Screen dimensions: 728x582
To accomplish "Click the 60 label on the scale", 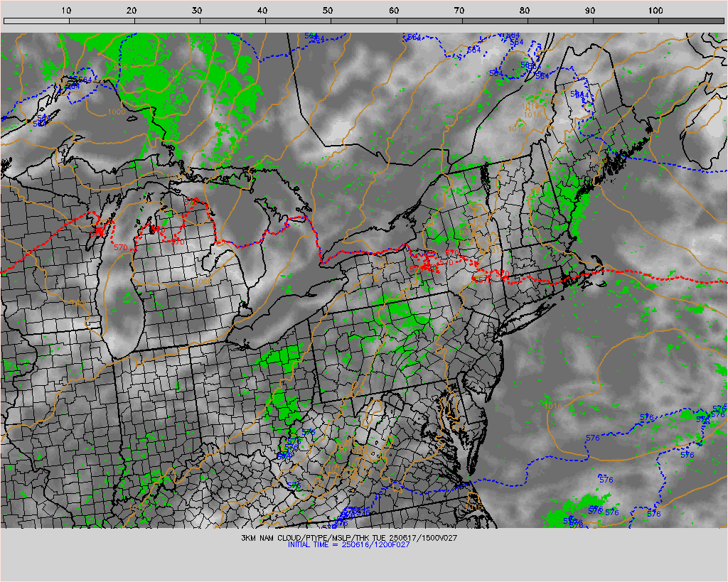I will 394,11.
